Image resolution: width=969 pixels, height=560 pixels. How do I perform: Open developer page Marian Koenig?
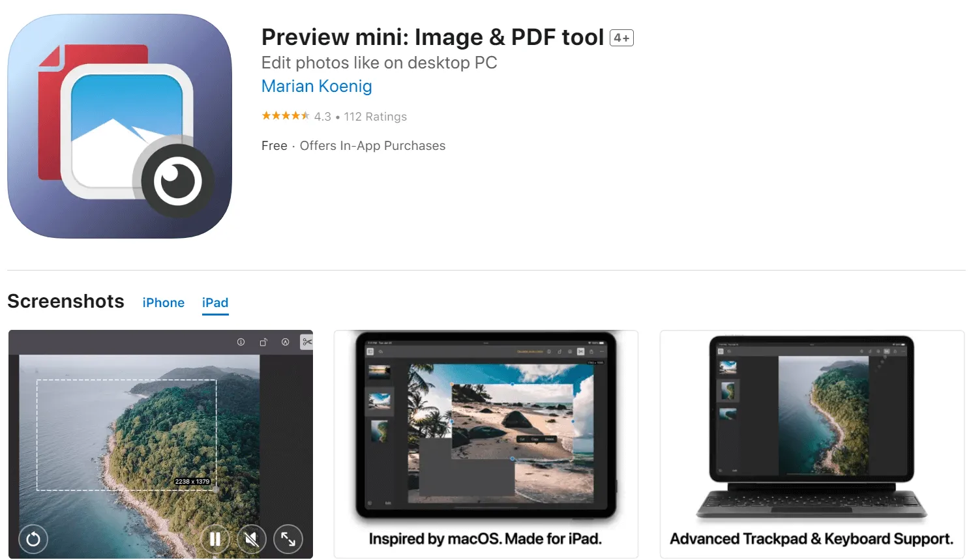click(316, 86)
